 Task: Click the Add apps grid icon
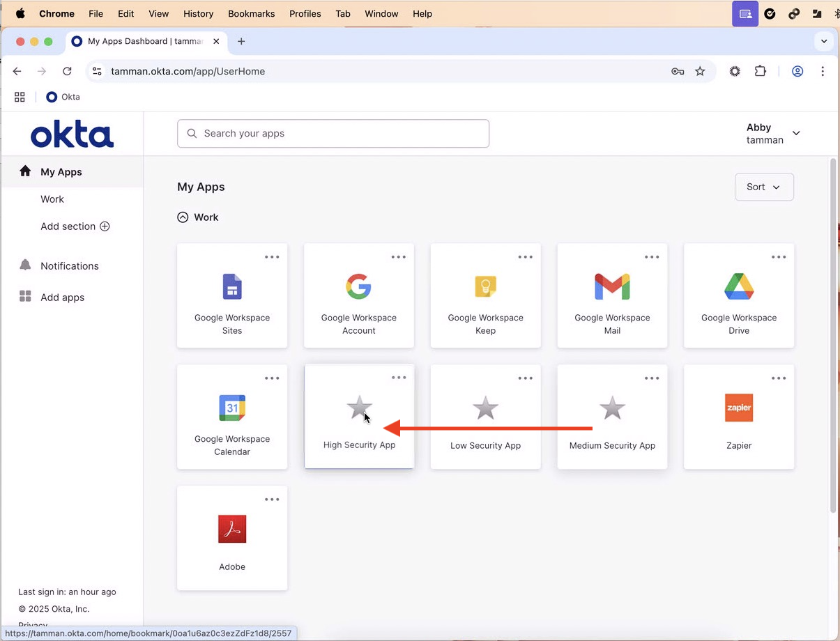pos(25,297)
